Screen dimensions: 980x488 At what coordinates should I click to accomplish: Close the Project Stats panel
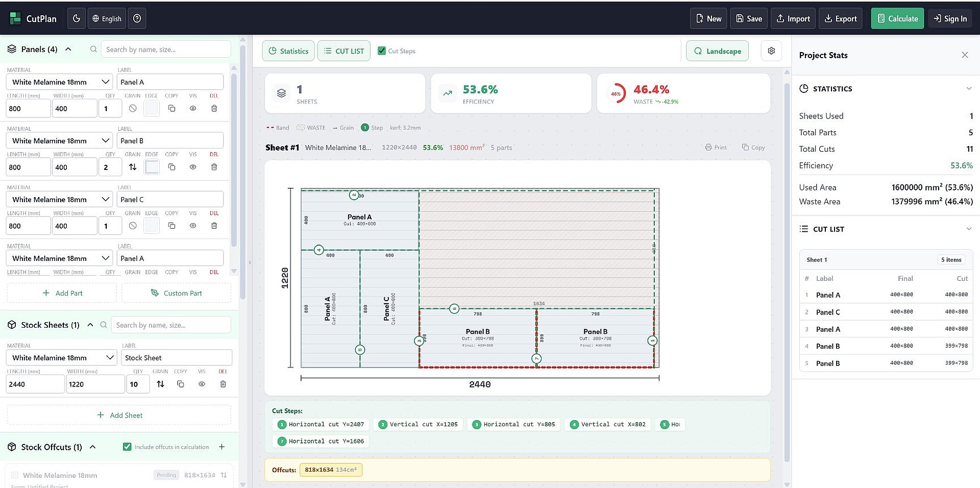(x=965, y=55)
